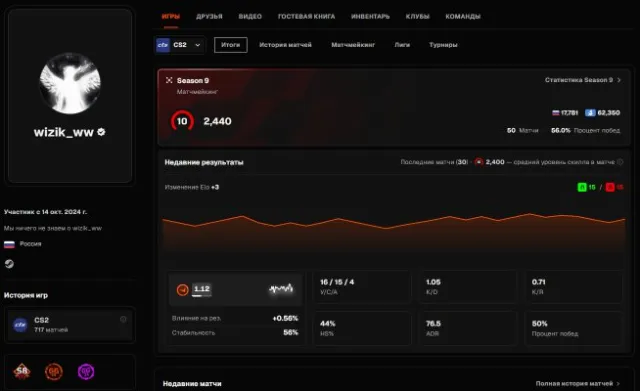Select the Итоги sub-tab
The height and width of the screenshot is (391, 640).
point(231,45)
